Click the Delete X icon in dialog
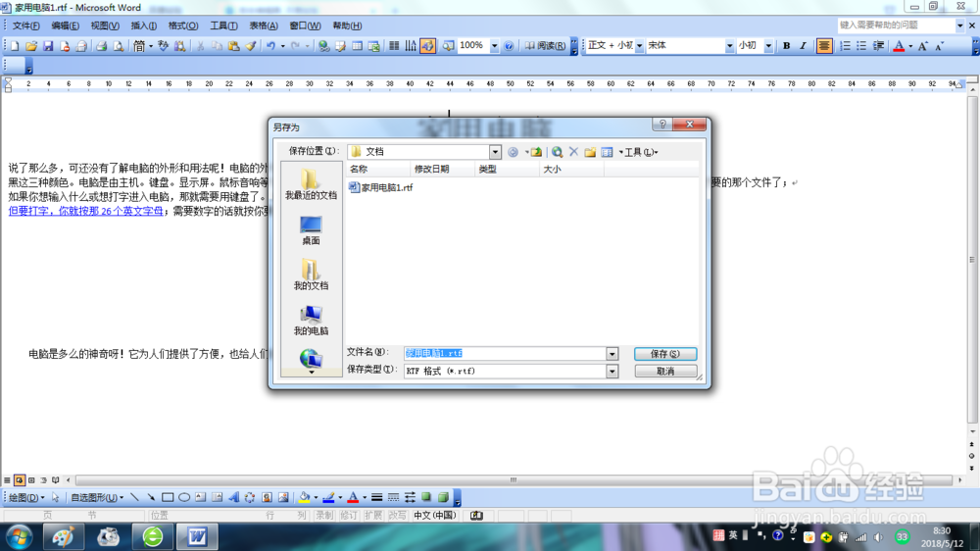This screenshot has width=980, height=551. tap(573, 152)
